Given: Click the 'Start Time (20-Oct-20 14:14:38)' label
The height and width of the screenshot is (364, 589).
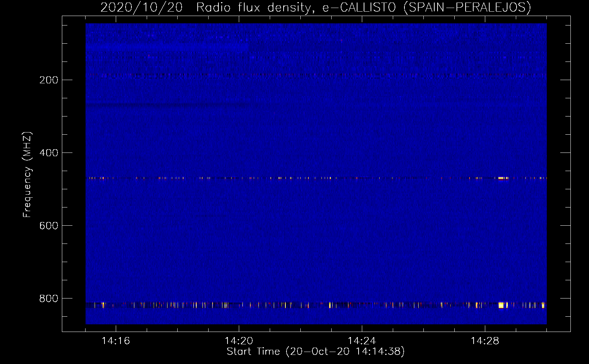Looking at the screenshot, I should click(316, 352).
